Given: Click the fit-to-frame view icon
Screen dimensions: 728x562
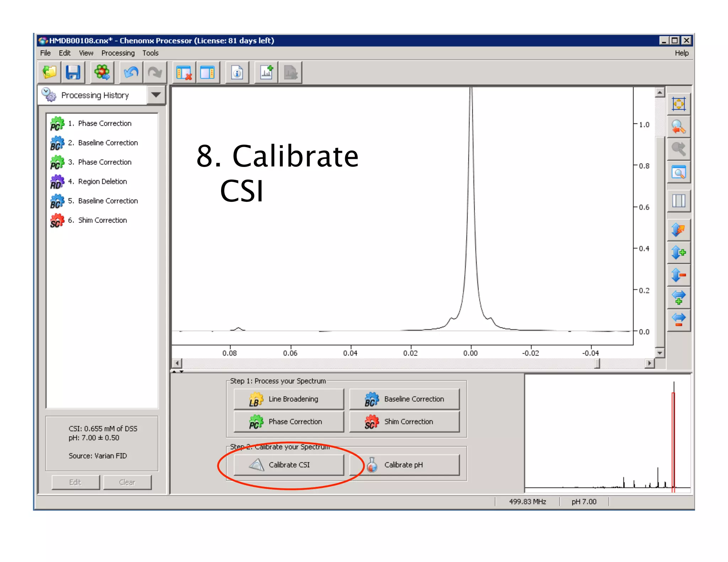Looking at the screenshot, I should 679,104.
